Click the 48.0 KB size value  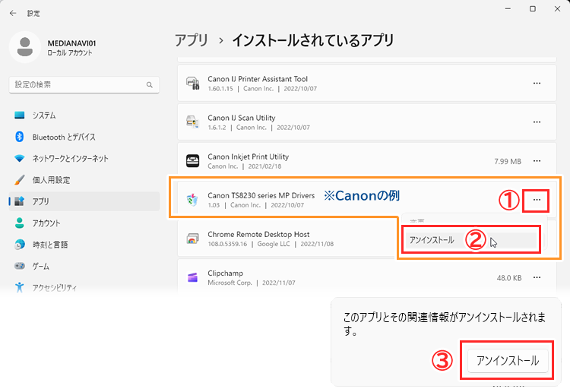click(x=509, y=278)
